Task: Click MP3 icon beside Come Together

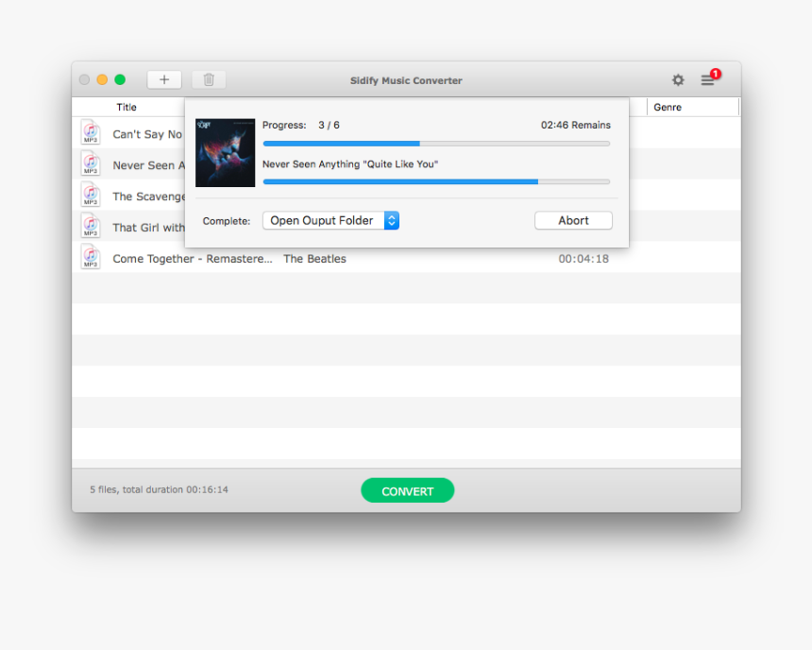Action: pyautogui.click(x=91, y=256)
